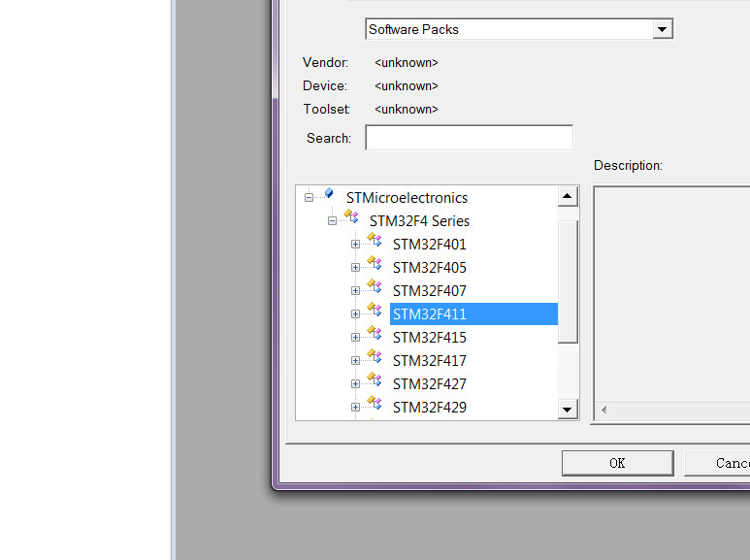
Task: Click the device tree scrollbar thumb
Action: click(x=568, y=281)
